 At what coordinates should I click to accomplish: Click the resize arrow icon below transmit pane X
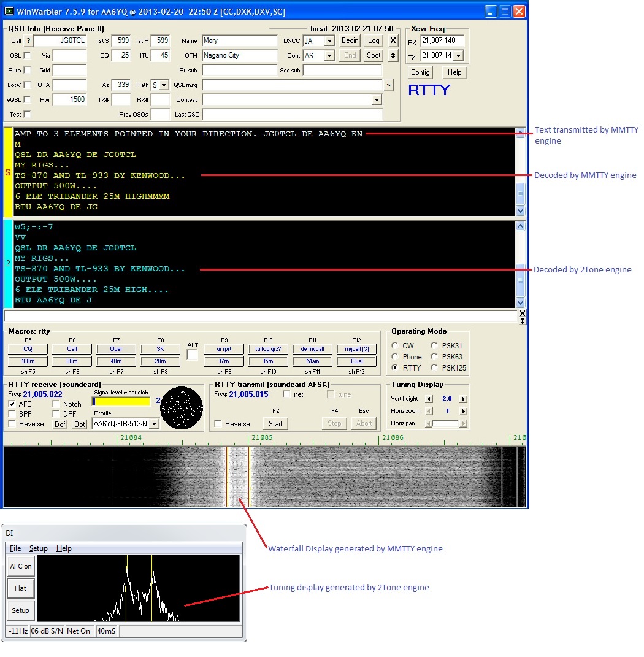coord(522,321)
